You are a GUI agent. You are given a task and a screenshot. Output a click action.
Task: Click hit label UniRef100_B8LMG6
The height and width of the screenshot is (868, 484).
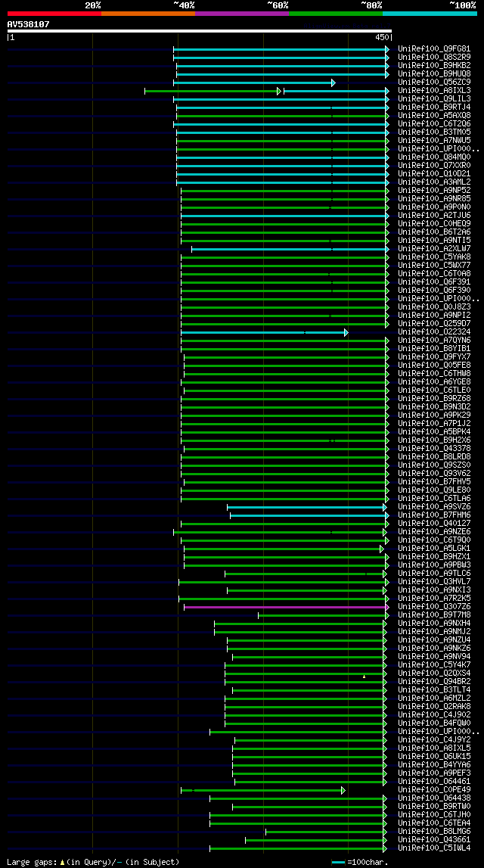pos(434,832)
